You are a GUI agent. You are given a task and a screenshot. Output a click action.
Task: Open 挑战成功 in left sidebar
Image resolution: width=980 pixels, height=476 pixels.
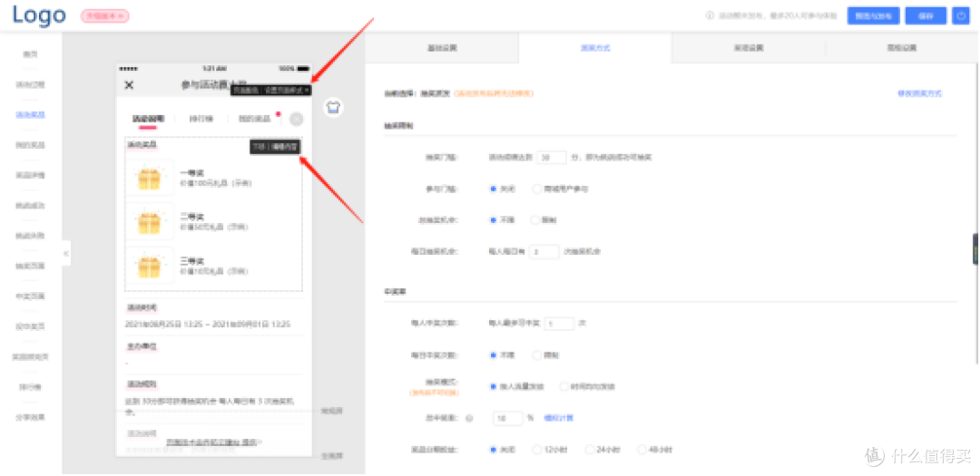point(31,206)
